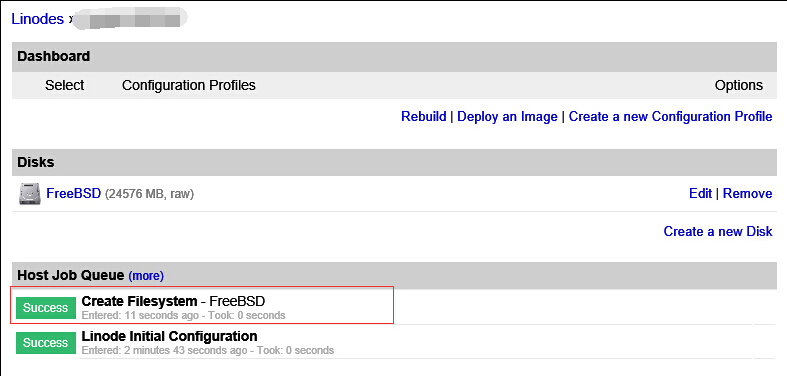
Task: Click the Configuration Profiles column header
Action: [189, 85]
